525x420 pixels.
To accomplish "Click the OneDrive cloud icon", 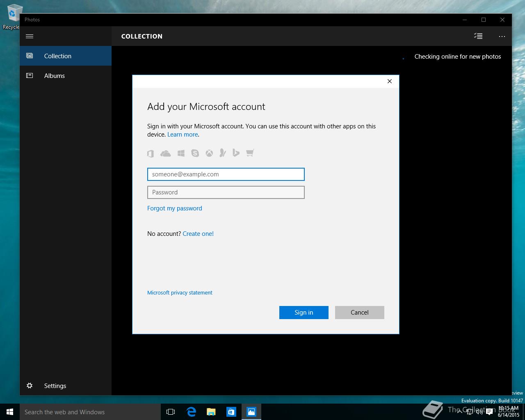I will pyautogui.click(x=165, y=153).
